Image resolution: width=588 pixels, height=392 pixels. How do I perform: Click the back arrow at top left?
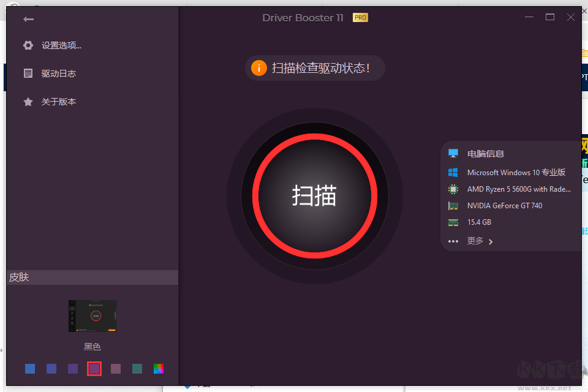click(29, 19)
